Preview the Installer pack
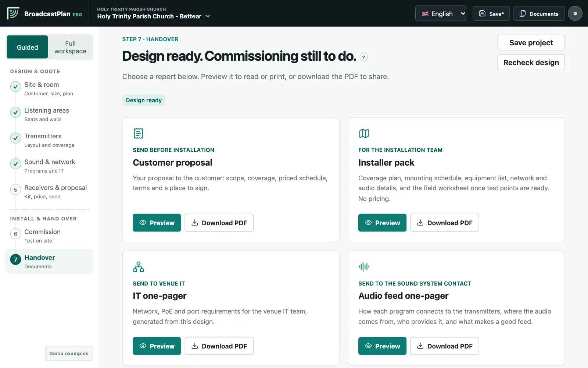588x368 pixels. (x=382, y=223)
